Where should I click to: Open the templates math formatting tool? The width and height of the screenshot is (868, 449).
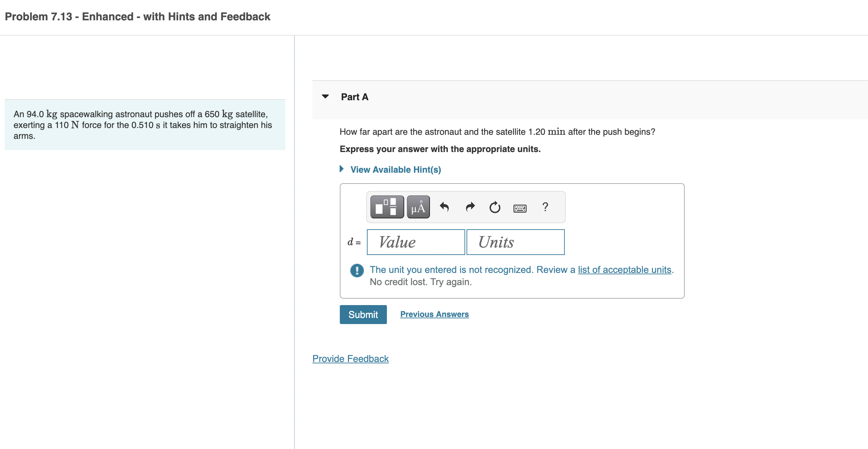(387, 207)
